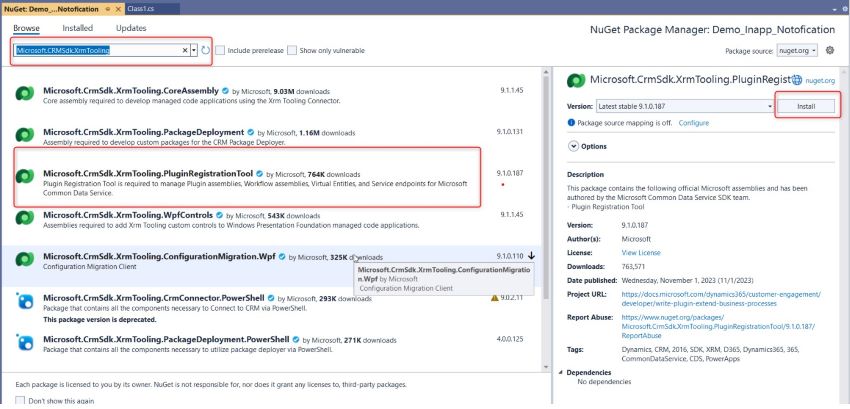This screenshot has width=850, height=409.
Task: Select the Microsoft.CrmSdk.XrmTooling.ConfigurationMigration.Wpf package title
Action: tap(159, 256)
